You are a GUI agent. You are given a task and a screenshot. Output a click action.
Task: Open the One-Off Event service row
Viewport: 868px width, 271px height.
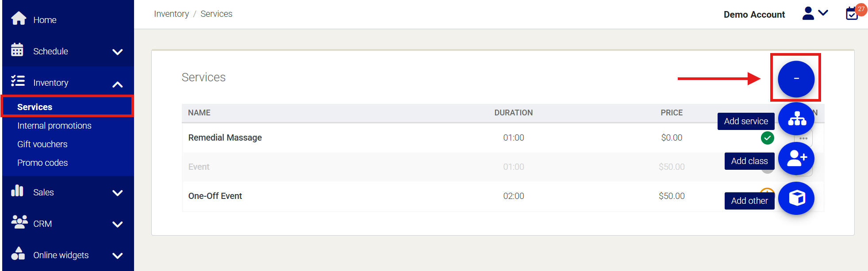click(x=215, y=196)
